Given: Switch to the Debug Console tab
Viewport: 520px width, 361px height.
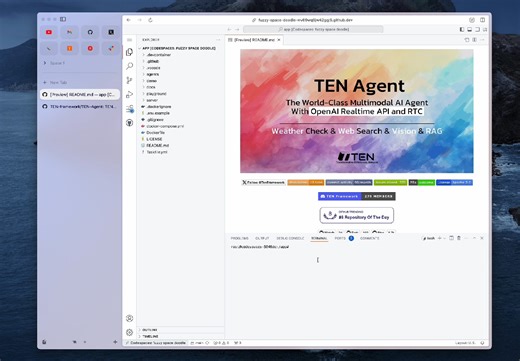Looking at the screenshot, I should click(x=290, y=238).
